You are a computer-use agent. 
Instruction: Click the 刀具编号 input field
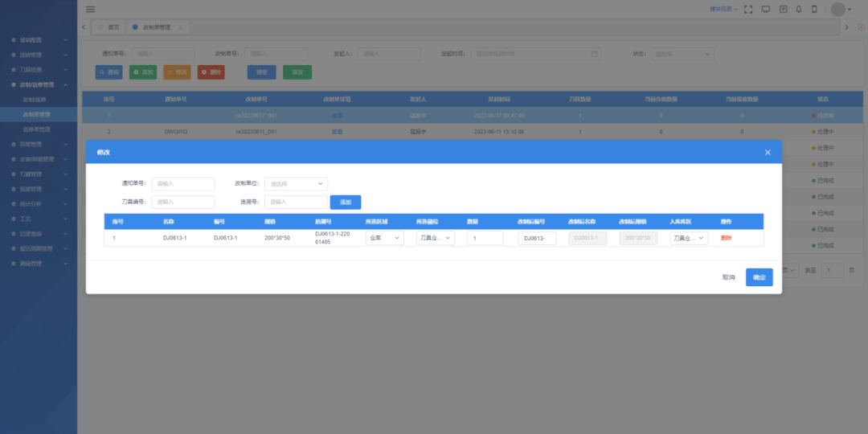tap(183, 203)
